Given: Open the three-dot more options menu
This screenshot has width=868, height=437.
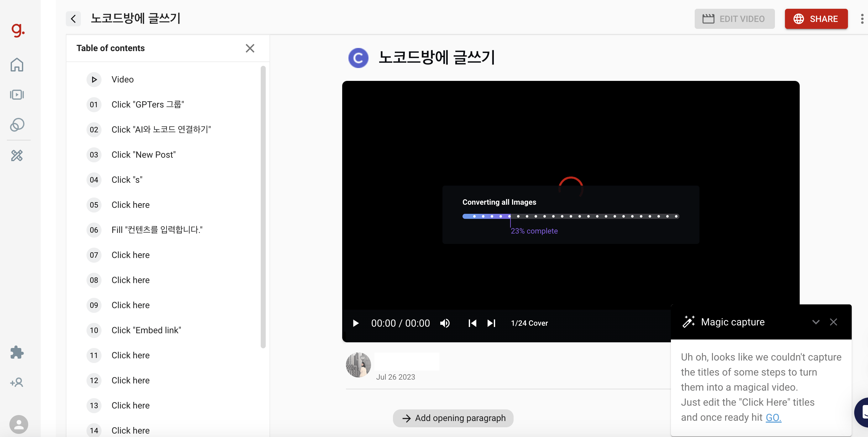Looking at the screenshot, I should [862, 19].
